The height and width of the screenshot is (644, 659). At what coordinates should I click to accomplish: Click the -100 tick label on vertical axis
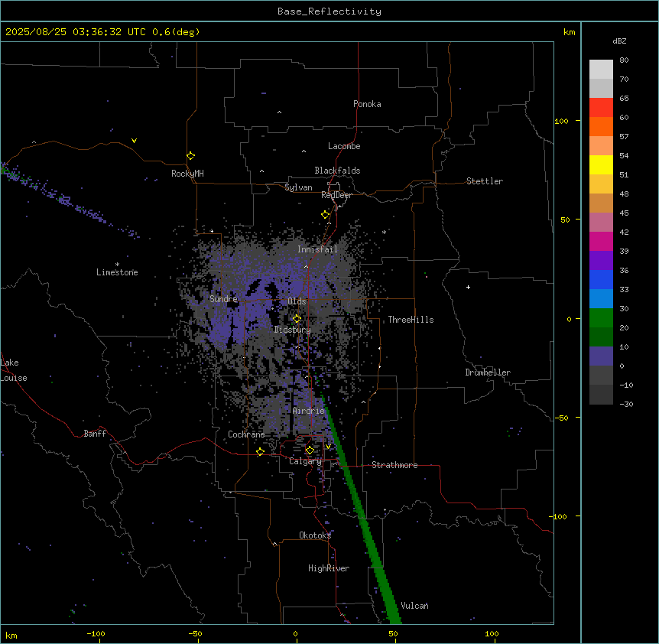[559, 516]
